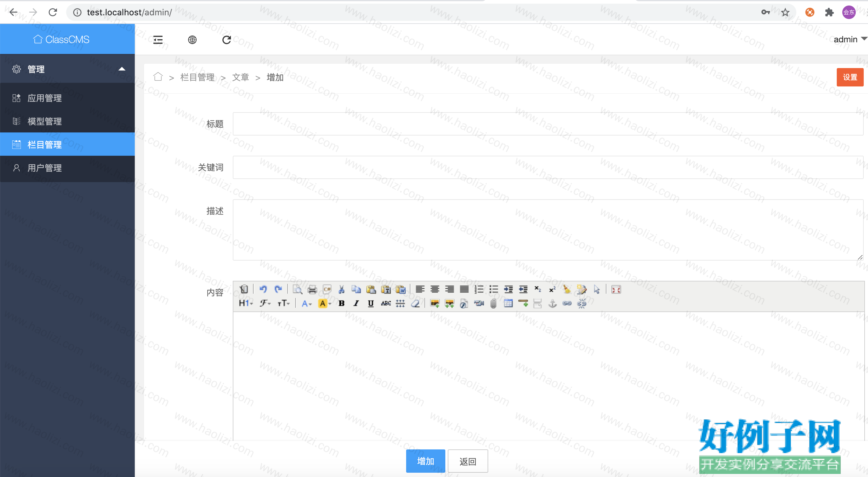Viewport: 868px width, 477px height.
Task: Increase the indent in the editor
Action: [x=508, y=289]
